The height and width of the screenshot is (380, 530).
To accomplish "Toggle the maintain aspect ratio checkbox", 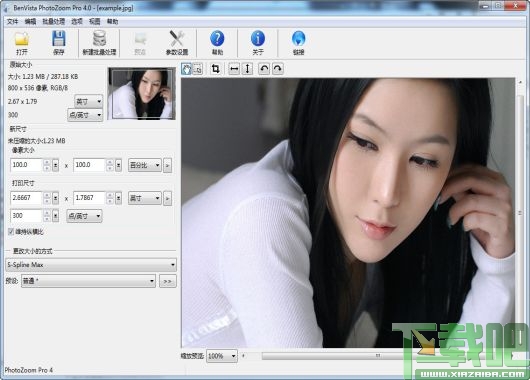I will (x=11, y=232).
